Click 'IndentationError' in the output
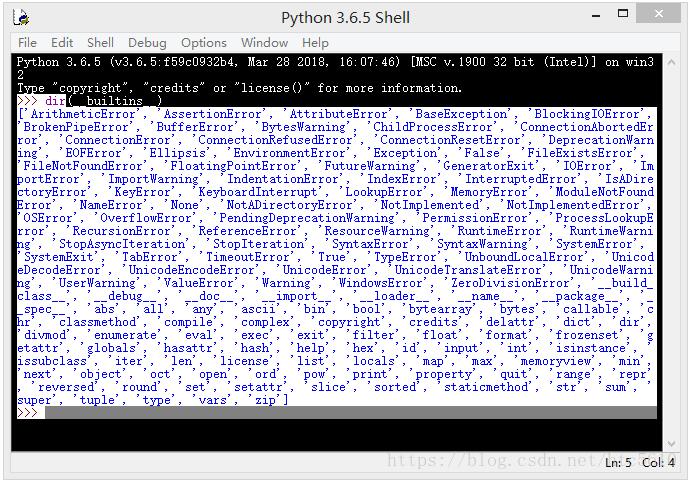The height and width of the screenshot is (483, 689). pos(283,179)
